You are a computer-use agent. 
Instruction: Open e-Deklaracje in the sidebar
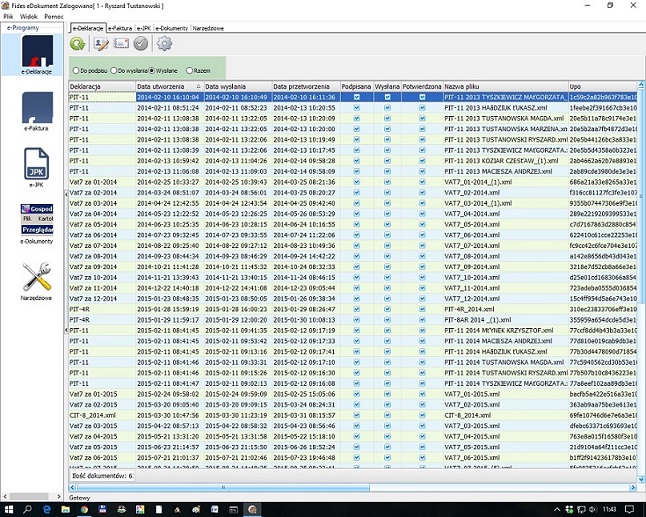pos(37,54)
